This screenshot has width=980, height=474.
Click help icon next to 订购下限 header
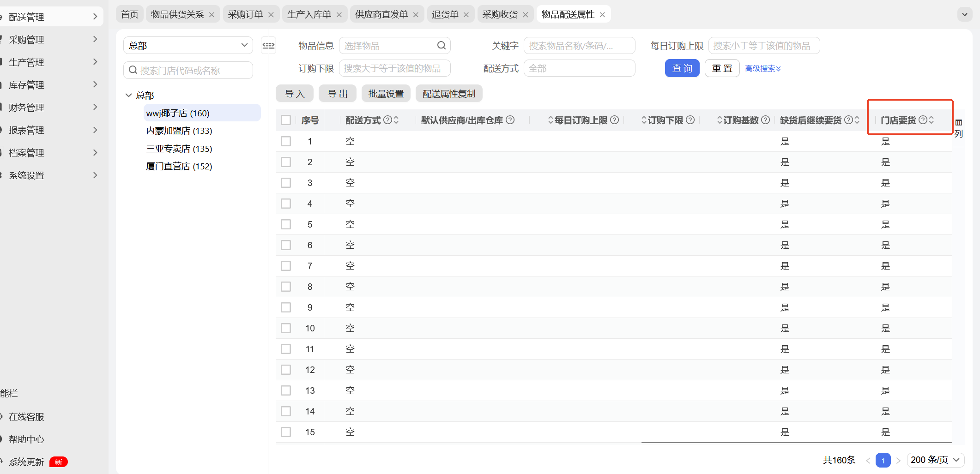(x=690, y=120)
